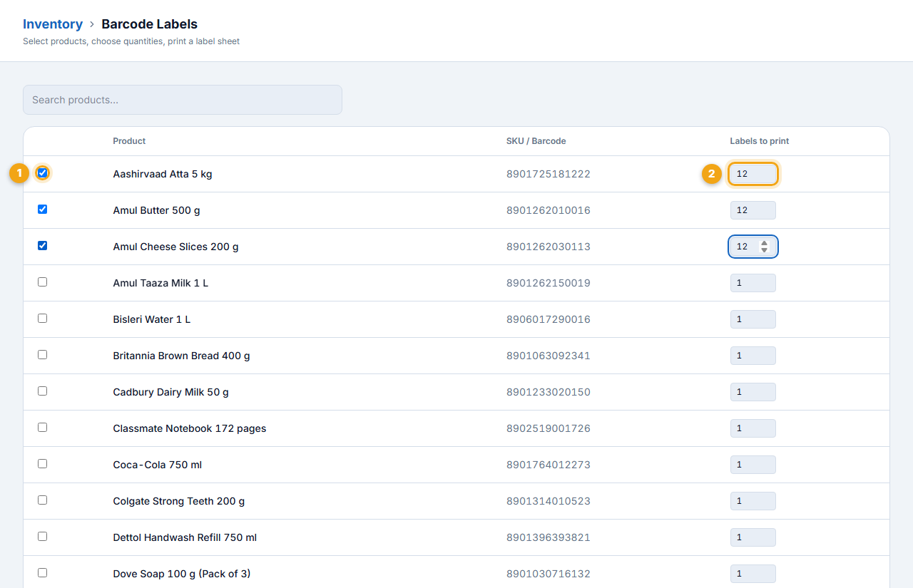Focus quantity field for Britannia Brown Bread
Screen dimensions: 913x588
tap(753, 356)
